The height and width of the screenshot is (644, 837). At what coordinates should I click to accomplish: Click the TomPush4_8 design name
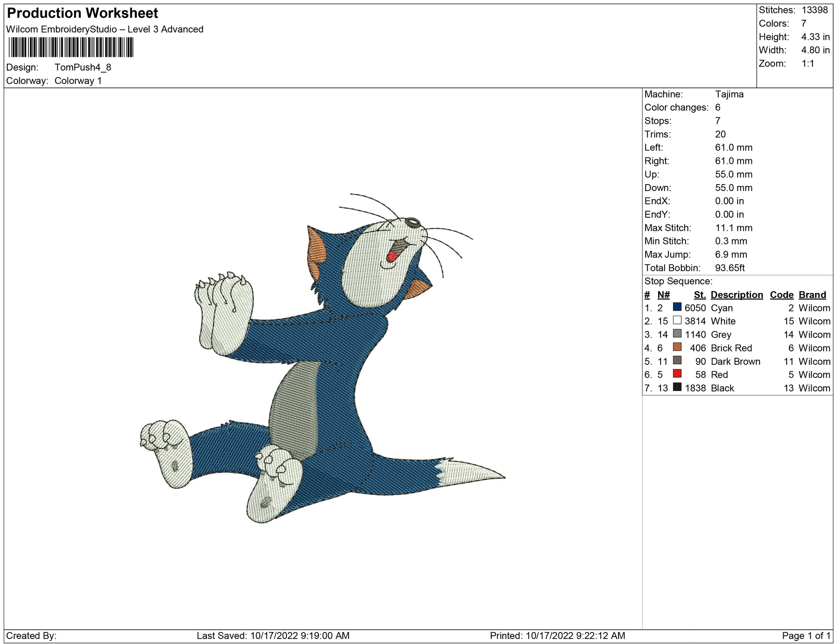83,68
